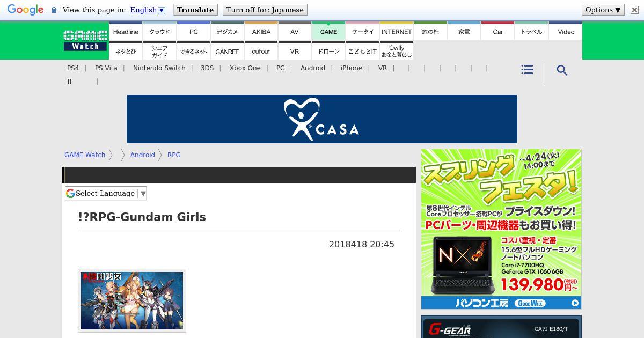The image size is (644, 338).
Task: Open the できるネット tab
Action: point(194,51)
